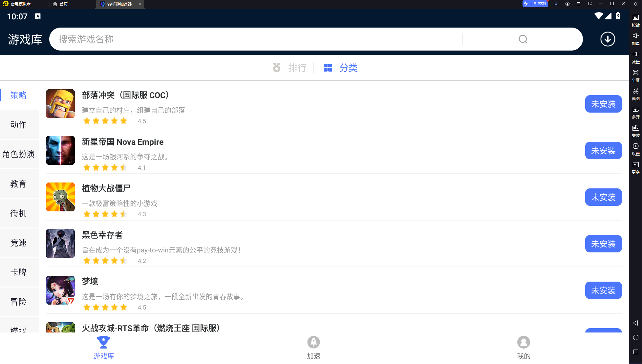Open emulator 按键 keyboard mapping tool
This screenshot has width=642, height=364.
(636, 20)
